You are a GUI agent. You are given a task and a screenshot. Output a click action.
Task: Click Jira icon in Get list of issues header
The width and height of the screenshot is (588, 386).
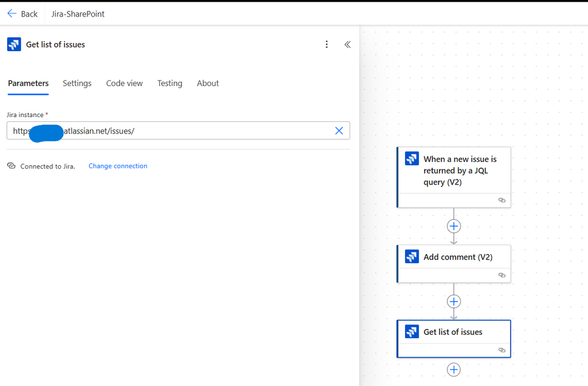pyautogui.click(x=14, y=44)
